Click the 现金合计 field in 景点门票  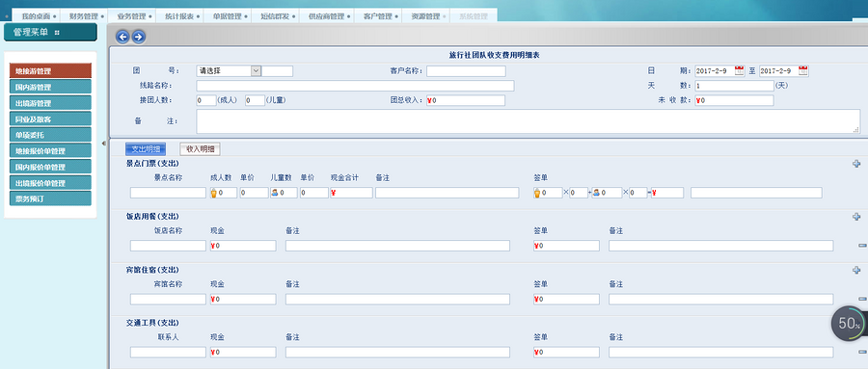(x=351, y=193)
